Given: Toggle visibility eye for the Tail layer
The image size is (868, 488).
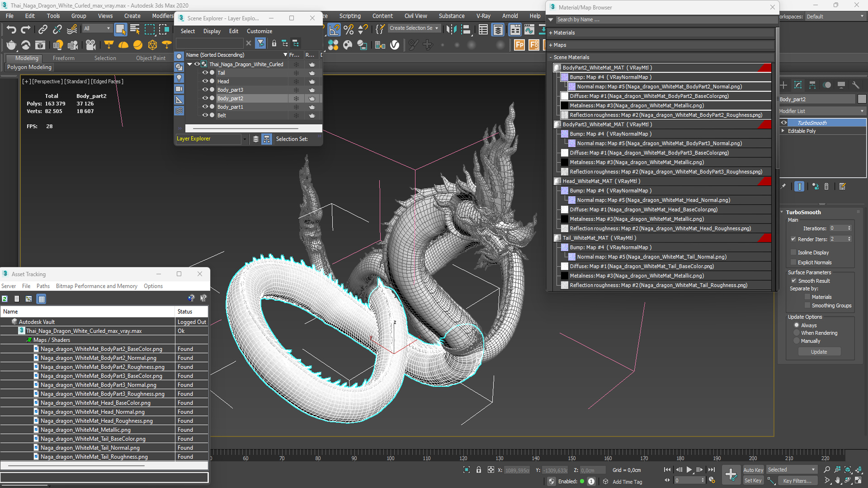Looking at the screenshot, I should pyautogui.click(x=205, y=73).
